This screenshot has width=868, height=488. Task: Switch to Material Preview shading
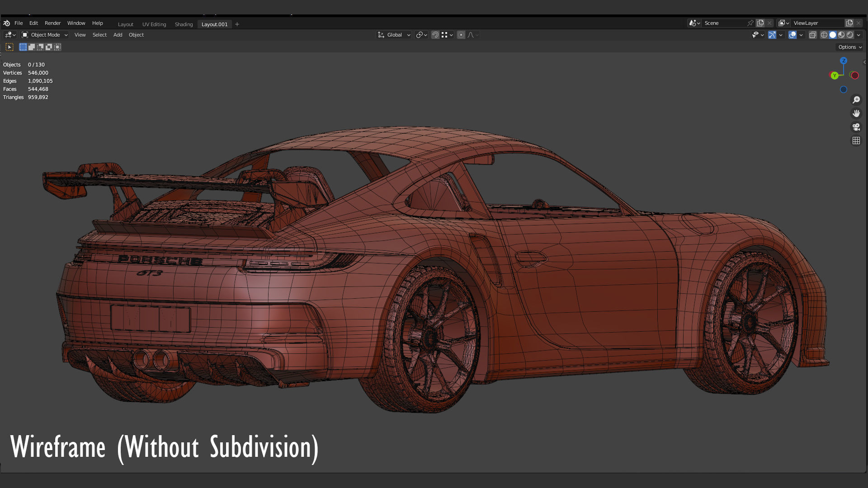841,35
